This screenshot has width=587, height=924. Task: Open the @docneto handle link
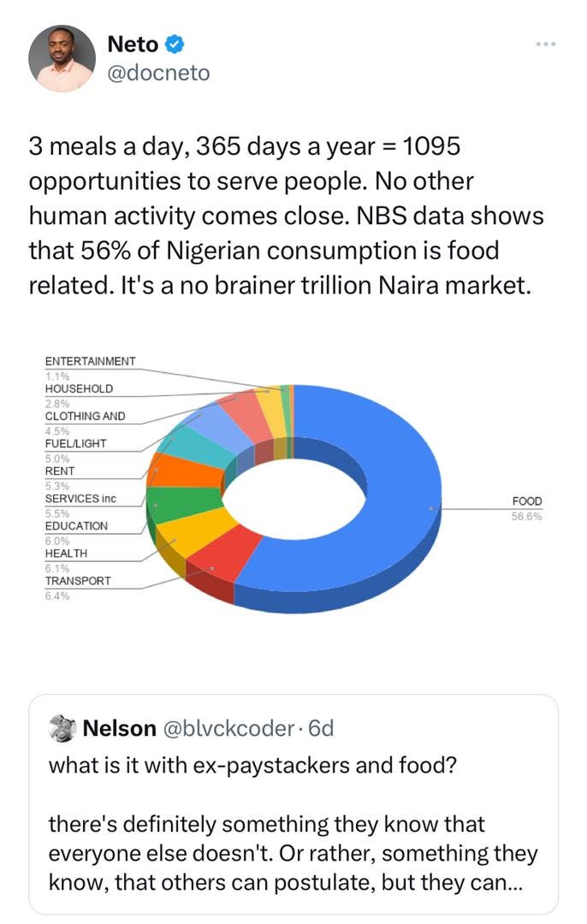pos(158,73)
